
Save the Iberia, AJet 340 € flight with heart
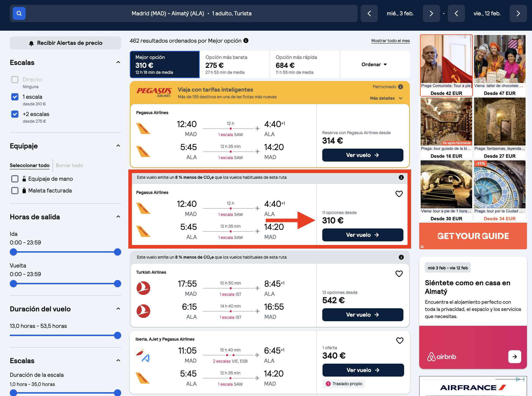[400, 340]
